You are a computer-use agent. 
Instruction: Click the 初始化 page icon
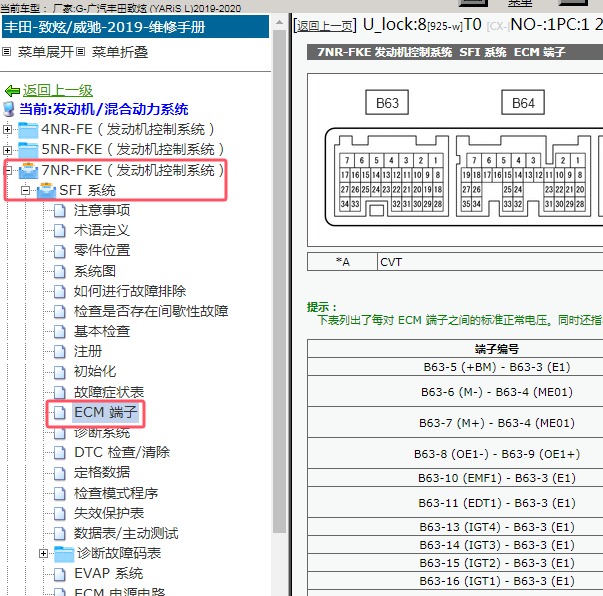click(60, 372)
